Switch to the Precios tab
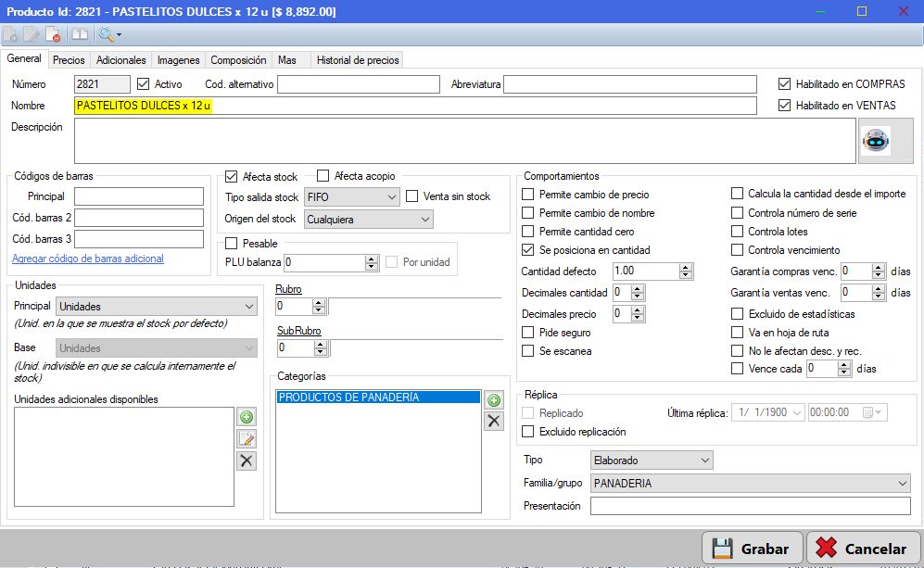This screenshot has width=924, height=568. click(x=69, y=60)
